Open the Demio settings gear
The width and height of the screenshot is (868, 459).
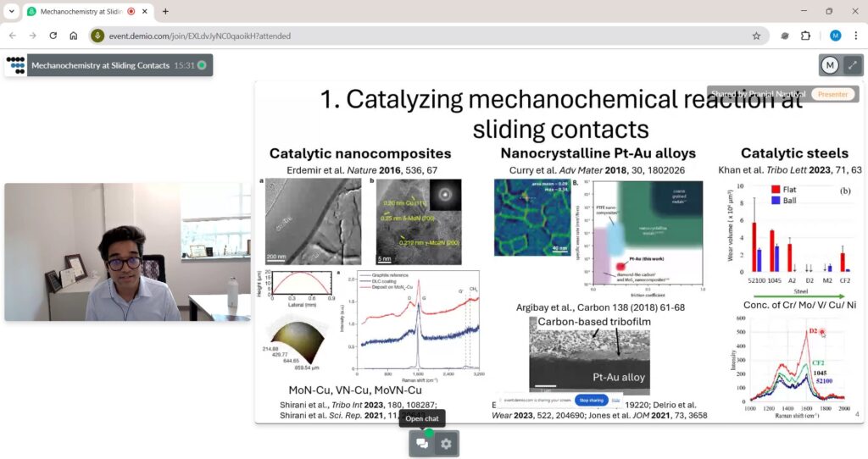tap(447, 444)
